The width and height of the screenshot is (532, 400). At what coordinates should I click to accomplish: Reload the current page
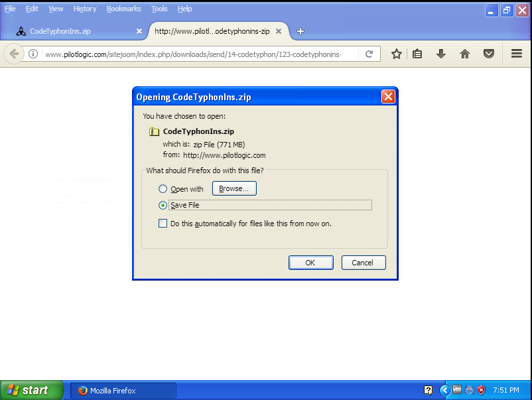(369, 54)
